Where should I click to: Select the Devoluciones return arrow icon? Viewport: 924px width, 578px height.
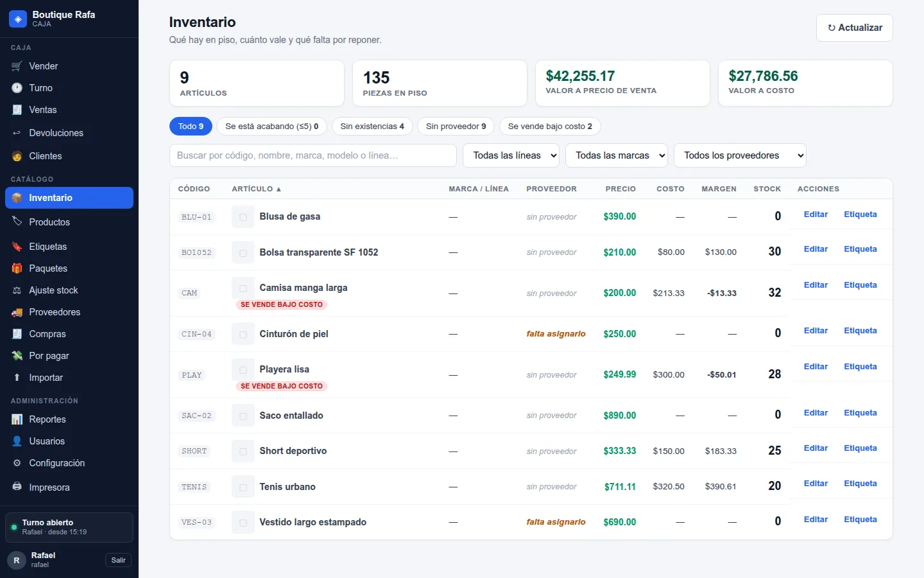point(17,133)
